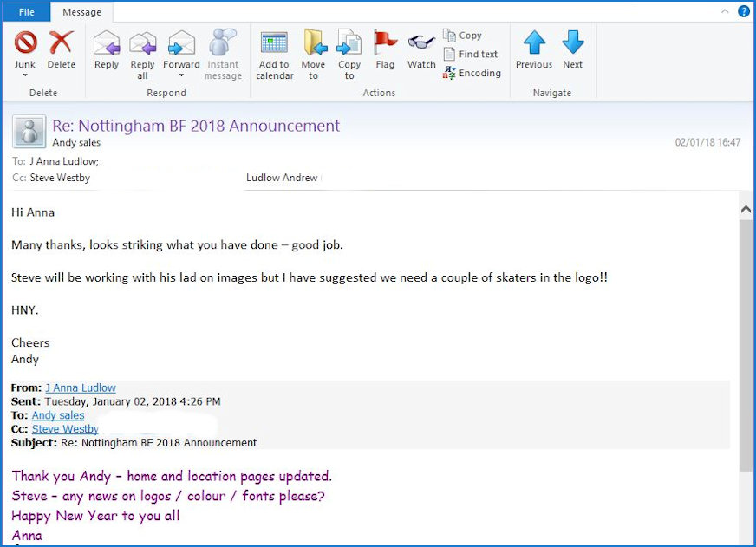Jump to the Next message
The width and height of the screenshot is (756, 547).
572,43
